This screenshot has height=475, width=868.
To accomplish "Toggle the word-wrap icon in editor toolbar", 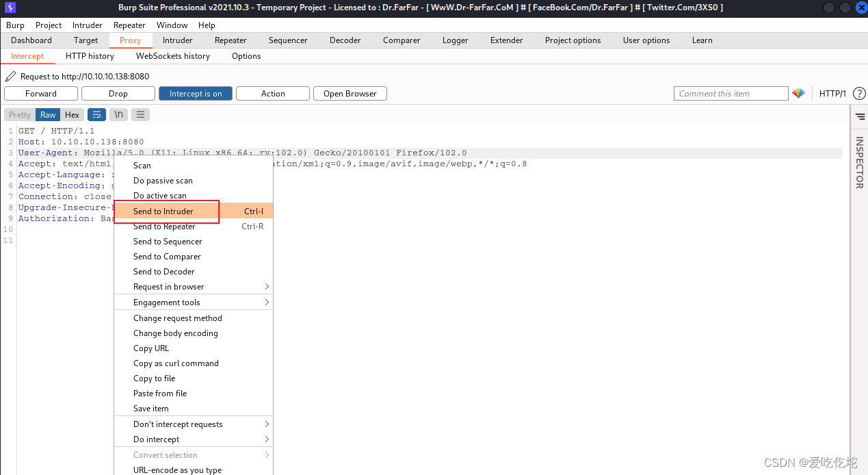I will (x=96, y=115).
